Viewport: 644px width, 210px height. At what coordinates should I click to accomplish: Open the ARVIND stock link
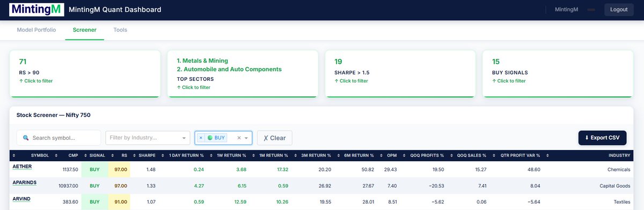pyautogui.click(x=21, y=199)
